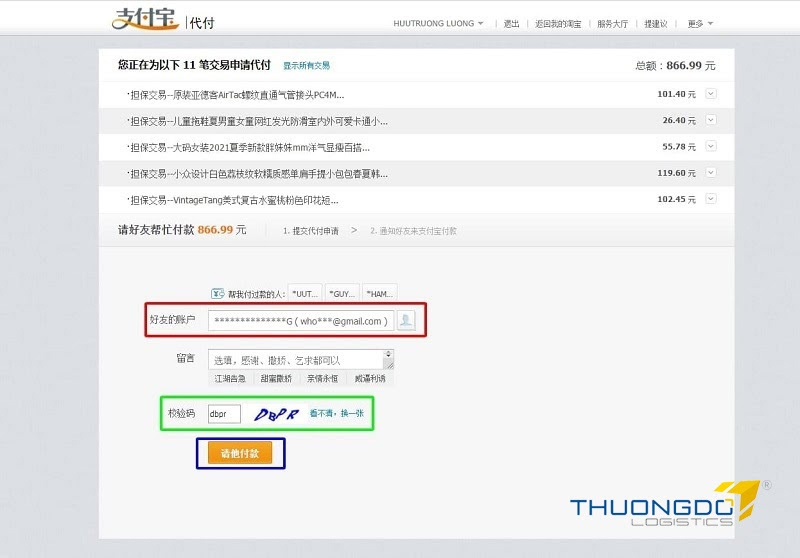Click the orange 请他付款 button
This screenshot has width=800, height=558.
click(240, 453)
